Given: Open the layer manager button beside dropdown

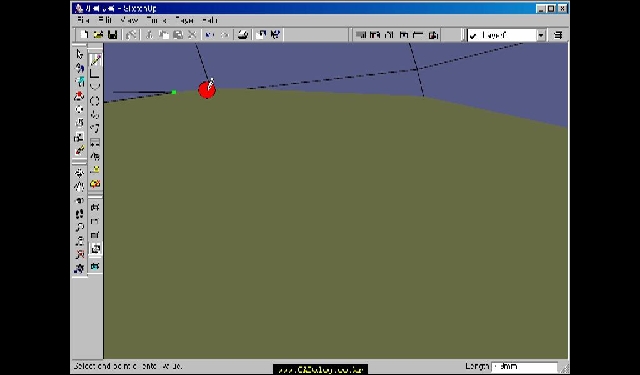Looking at the screenshot, I should click(558, 35).
